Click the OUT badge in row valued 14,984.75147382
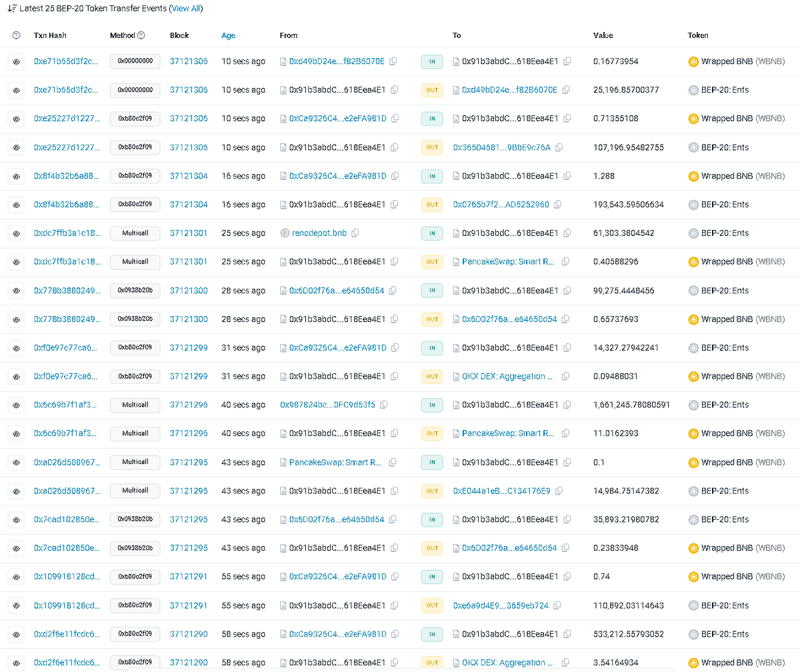800x672 pixels. tap(432, 491)
